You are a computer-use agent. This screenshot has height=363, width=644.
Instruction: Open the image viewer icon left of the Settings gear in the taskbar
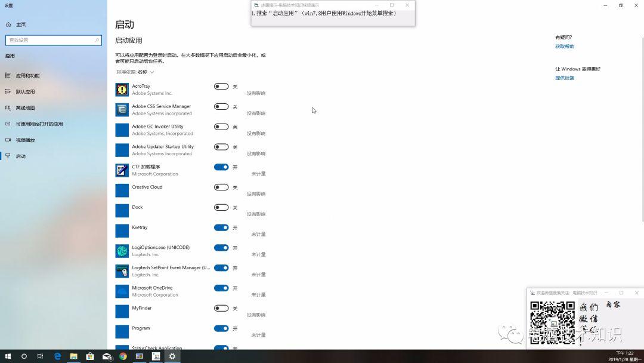(156, 356)
